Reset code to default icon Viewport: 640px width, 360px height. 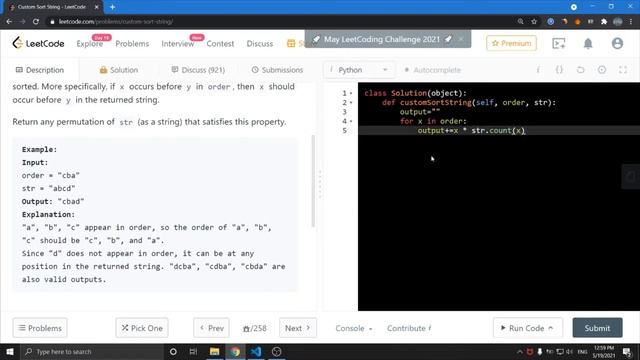[580, 70]
